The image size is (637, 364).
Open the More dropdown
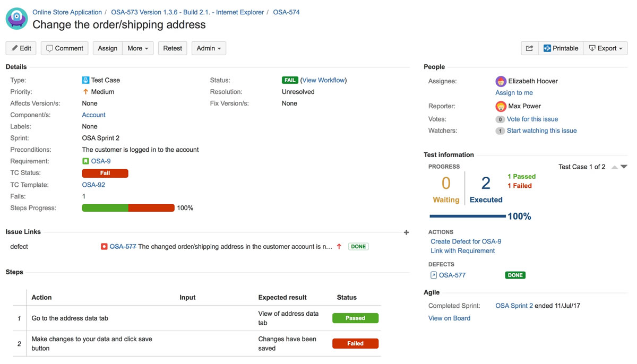pos(137,48)
